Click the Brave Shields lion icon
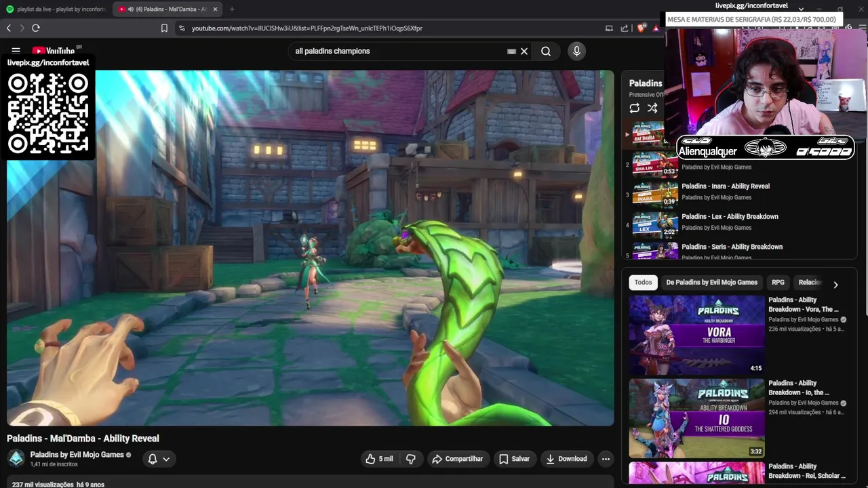 tap(641, 28)
